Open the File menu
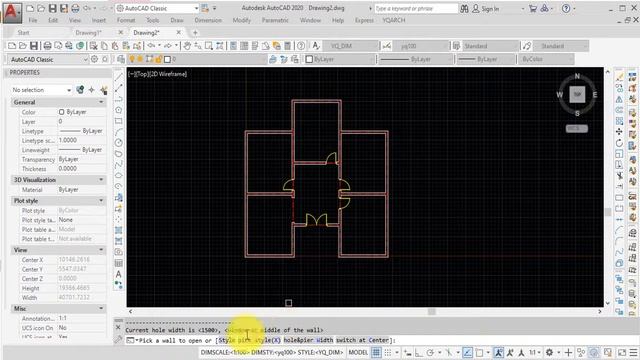The image size is (640, 360). pos(33,20)
